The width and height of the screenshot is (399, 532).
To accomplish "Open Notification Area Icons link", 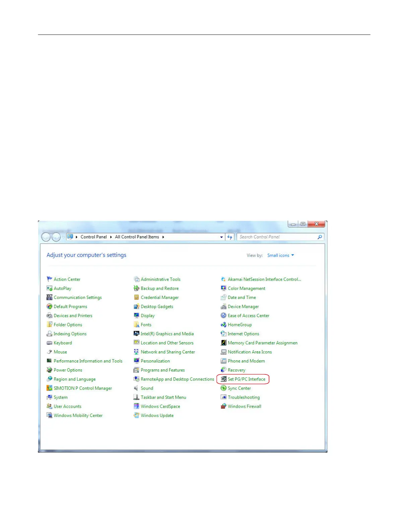I will (250, 352).
